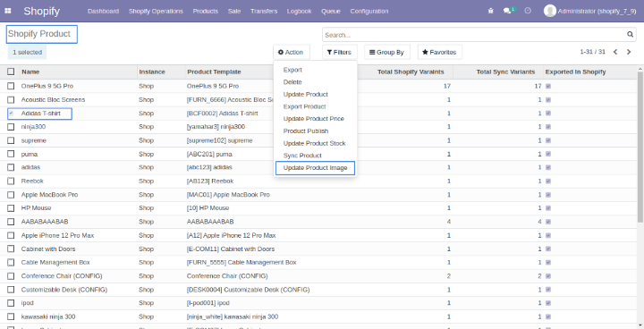This screenshot has height=329, width=644.
Task: Tick the supreme row checkbox
Action: pos(11,140)
